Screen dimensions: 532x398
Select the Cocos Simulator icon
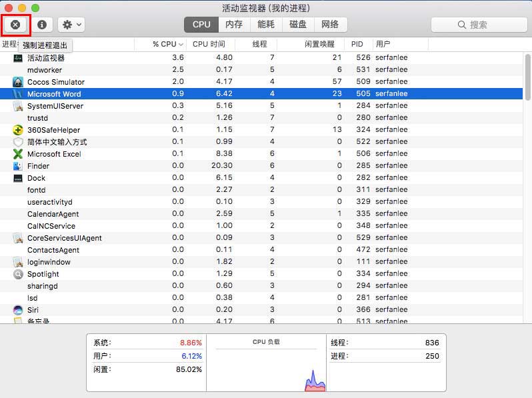pyautogui.click(x=18, y=82)
